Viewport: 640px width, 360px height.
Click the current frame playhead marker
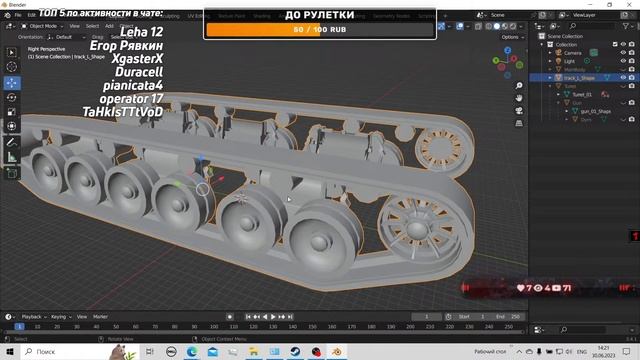(19, 327)
